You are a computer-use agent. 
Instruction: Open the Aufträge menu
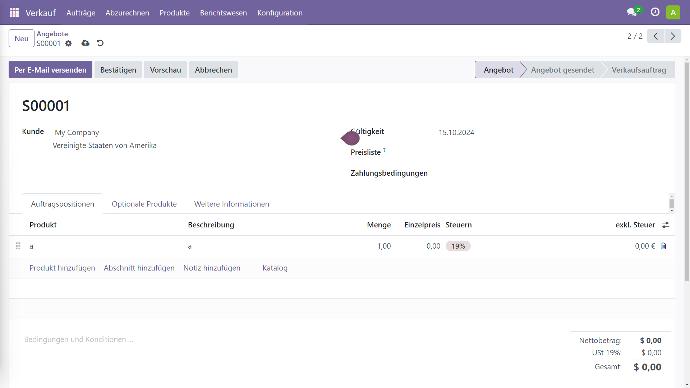81,13
